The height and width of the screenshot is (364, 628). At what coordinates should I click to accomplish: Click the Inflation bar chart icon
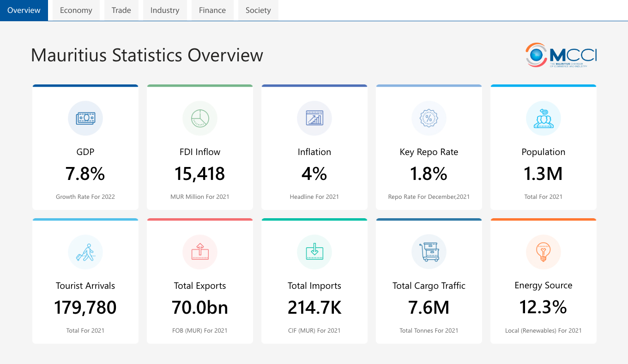point(314,119)
